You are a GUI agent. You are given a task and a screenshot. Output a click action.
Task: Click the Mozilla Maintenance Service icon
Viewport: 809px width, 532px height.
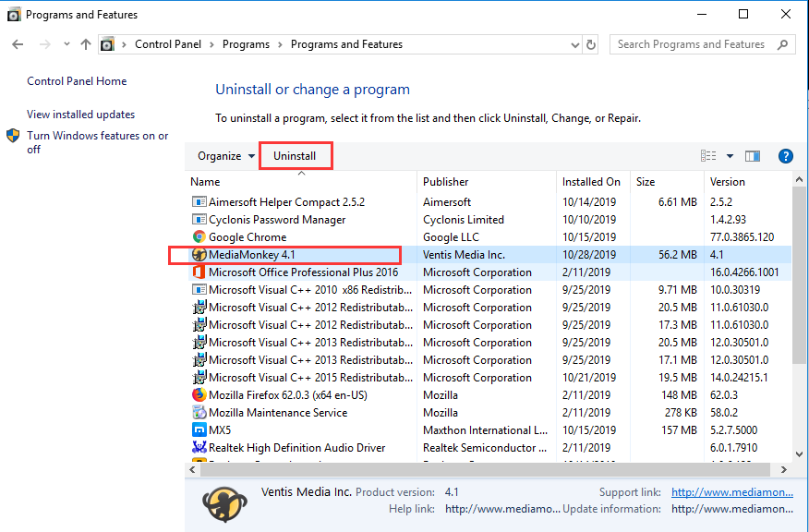pos(199,412)
